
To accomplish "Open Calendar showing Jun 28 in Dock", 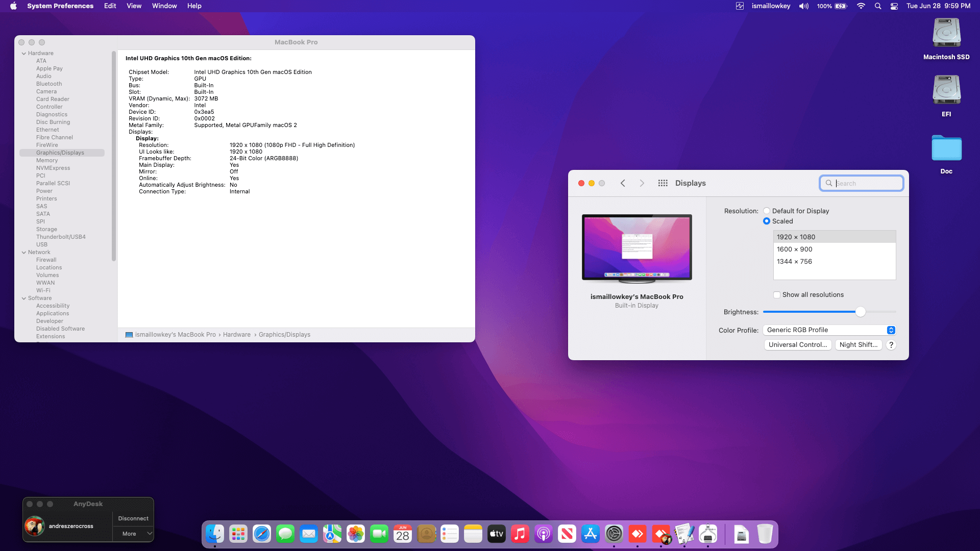I will click(x=403, y=534).
